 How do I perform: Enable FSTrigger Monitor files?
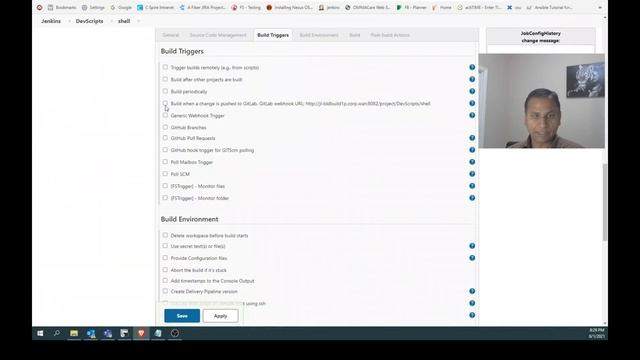[165, 186]
